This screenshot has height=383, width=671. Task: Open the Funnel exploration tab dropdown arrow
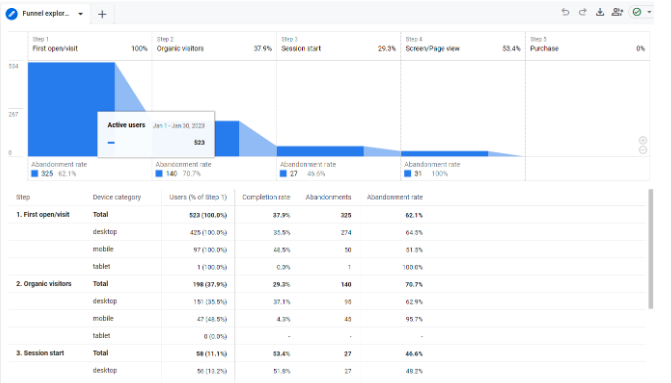pyautogui.click(x=80, y=14)
